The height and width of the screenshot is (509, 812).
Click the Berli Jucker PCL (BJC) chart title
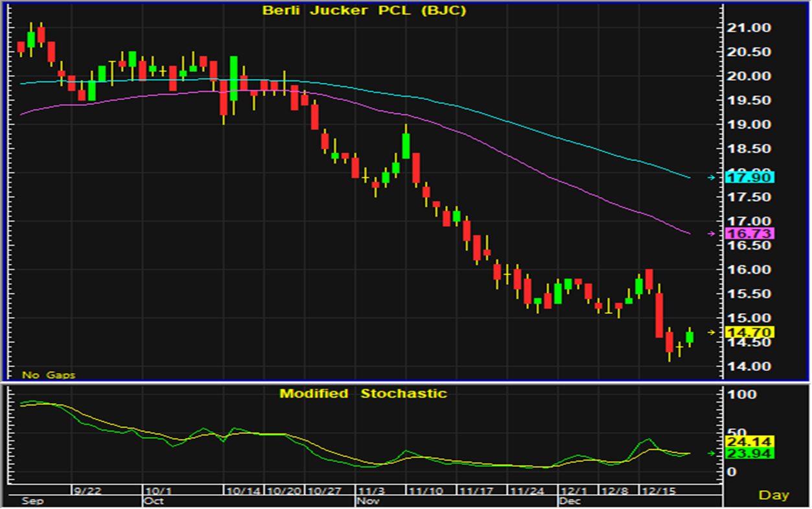[363, 10]
